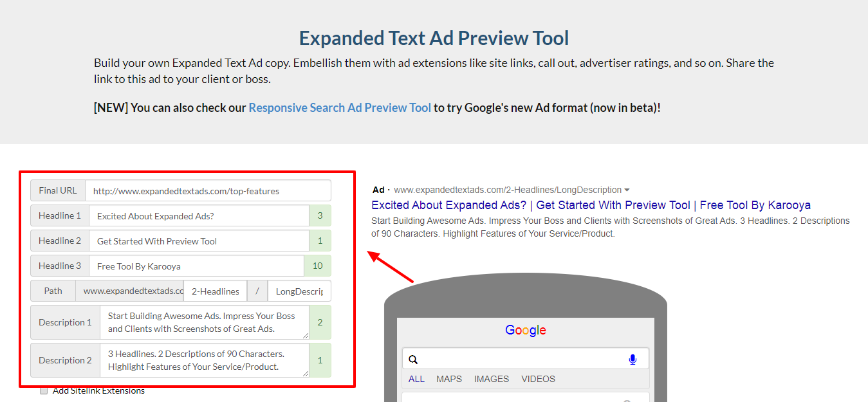The width and height of the screenshot is (868, 402).
Task: Click the LongDescription path input field
Action: point(299,291)
